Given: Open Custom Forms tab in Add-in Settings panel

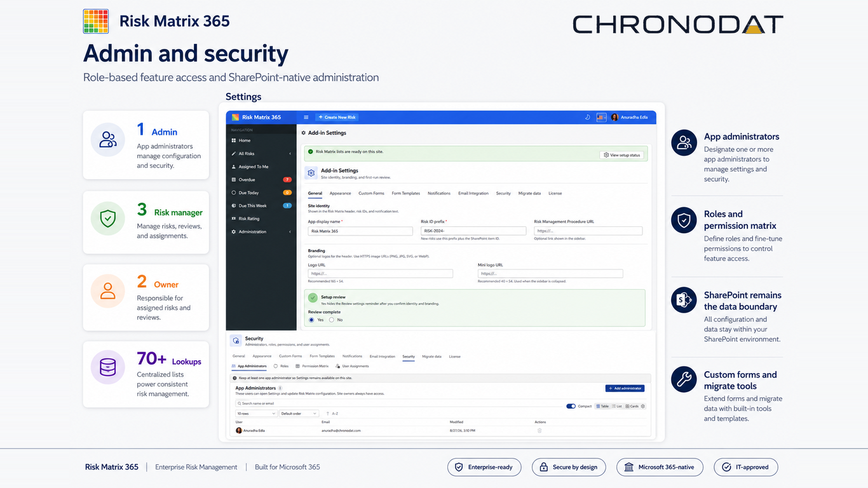Looking at the screenshot, I should (371, 193).
